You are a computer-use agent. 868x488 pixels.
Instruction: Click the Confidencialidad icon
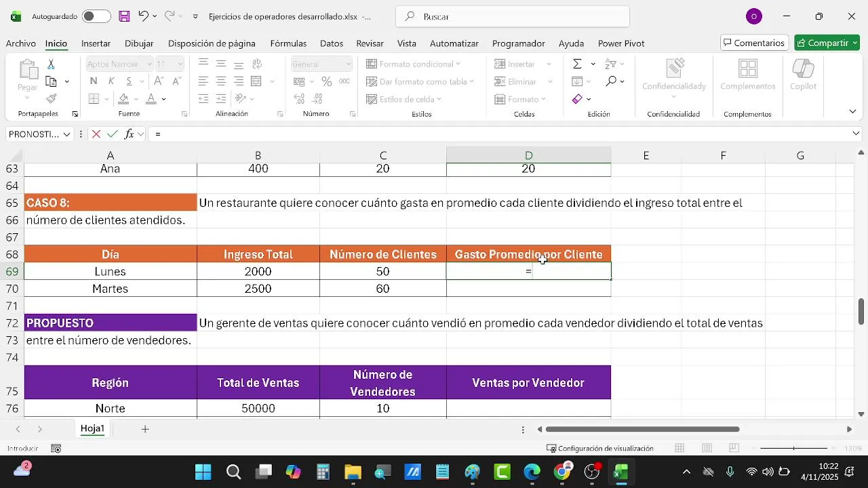tap(674, 75)
